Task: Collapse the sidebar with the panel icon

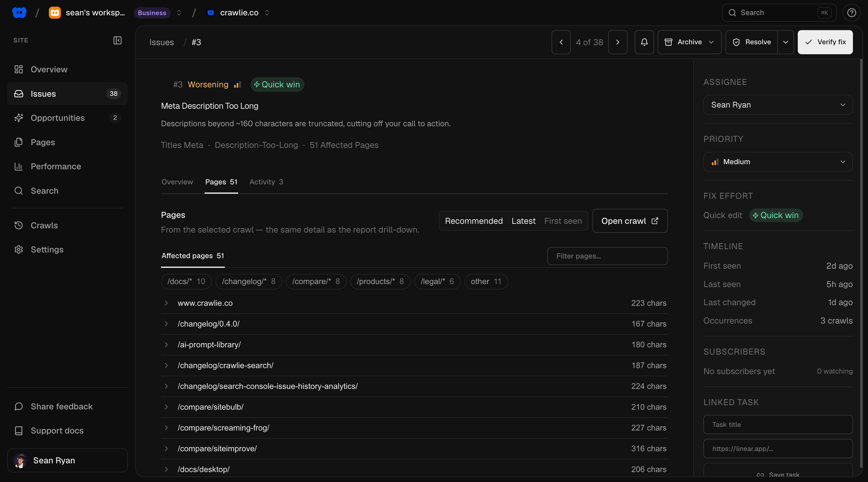Action: pos(117,40)
